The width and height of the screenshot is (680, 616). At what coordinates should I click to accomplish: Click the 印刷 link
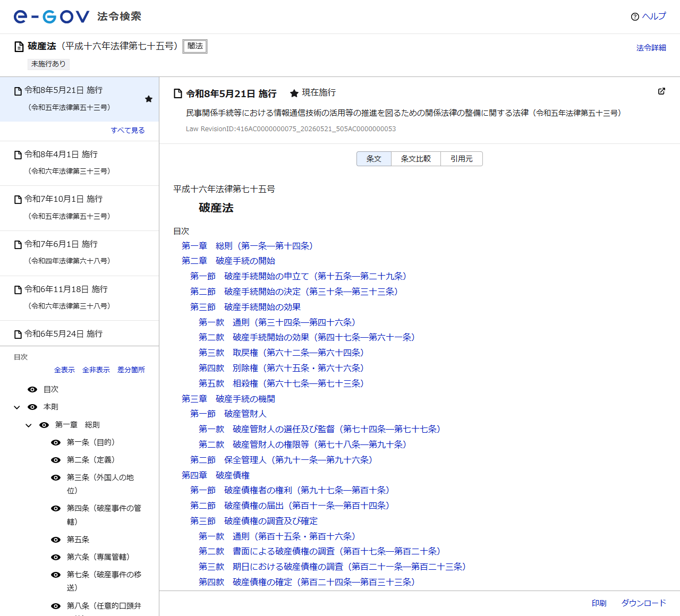click(599, 603)
